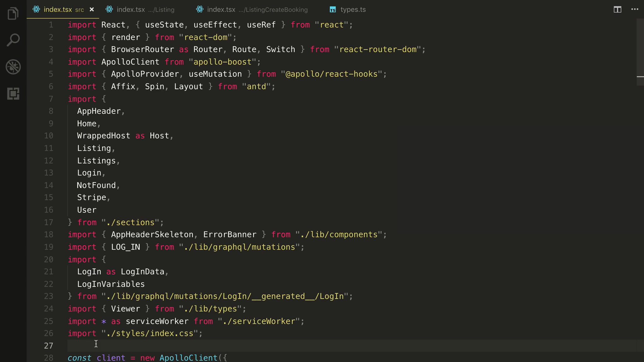Screen dimensions: 644x362
Task: Click React icon on the ListingCreateBooking tab
Action: click(x=200, y=9)
